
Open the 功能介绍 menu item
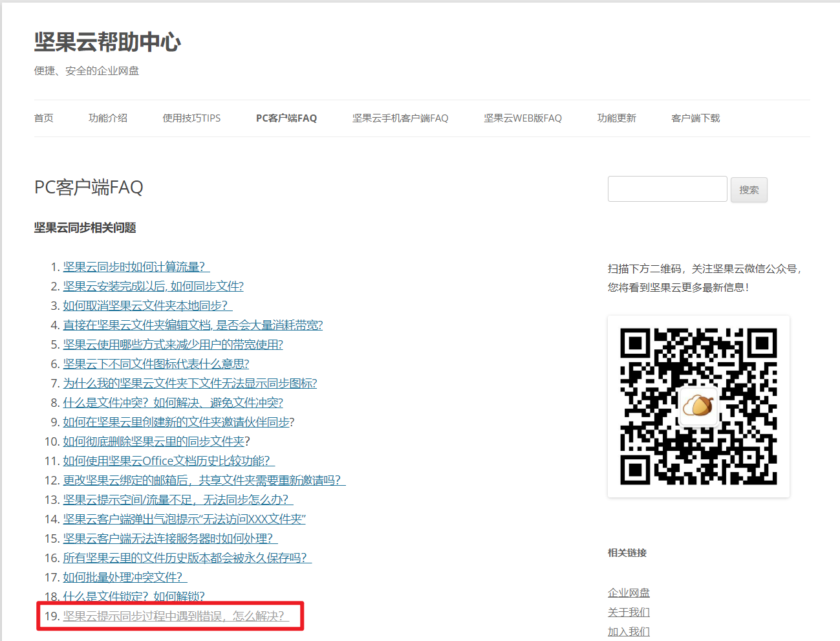click(108, 118)
